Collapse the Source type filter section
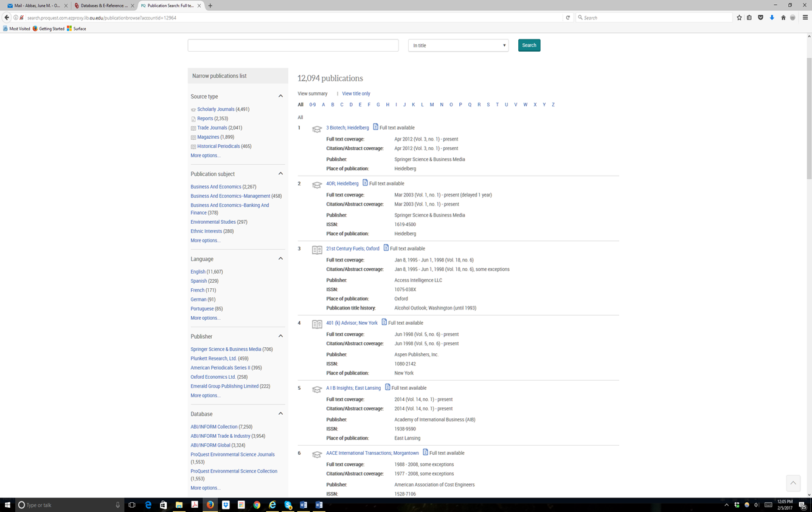 [280, 96]
